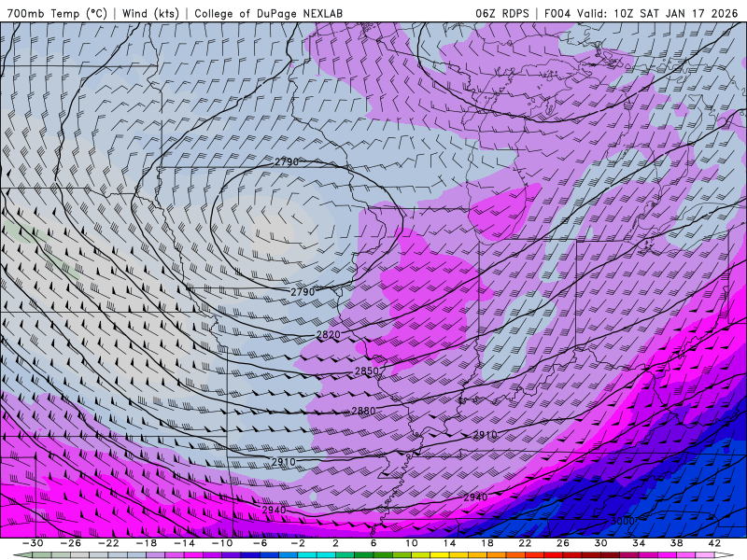Click the 34 value on the temperature scale
Image resolution: width=747 pixels, height=560 pixels.
639,543
